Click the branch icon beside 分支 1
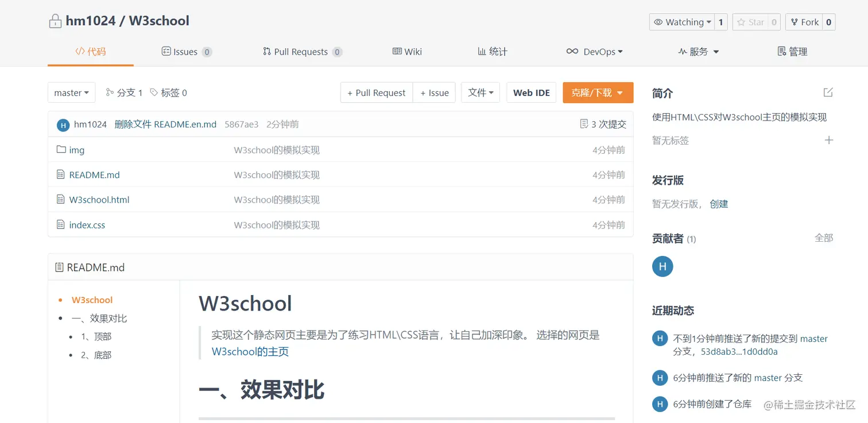 point(109,92)
